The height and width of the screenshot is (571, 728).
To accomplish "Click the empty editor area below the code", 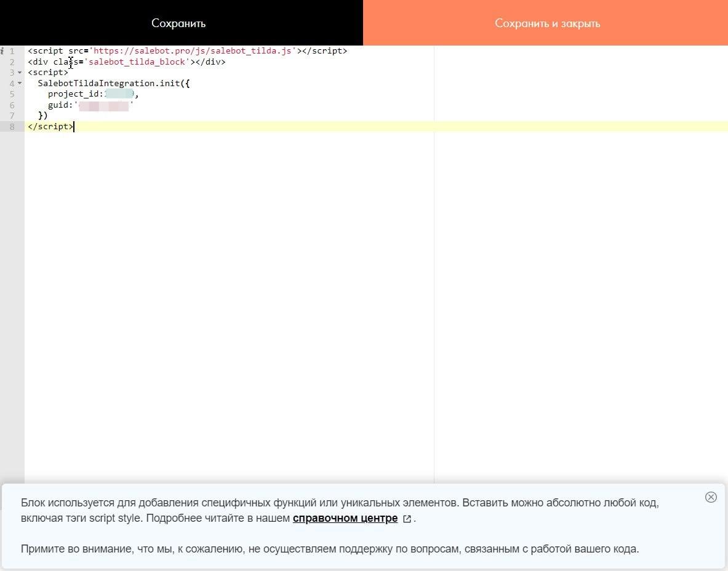I will pos(228,295).
